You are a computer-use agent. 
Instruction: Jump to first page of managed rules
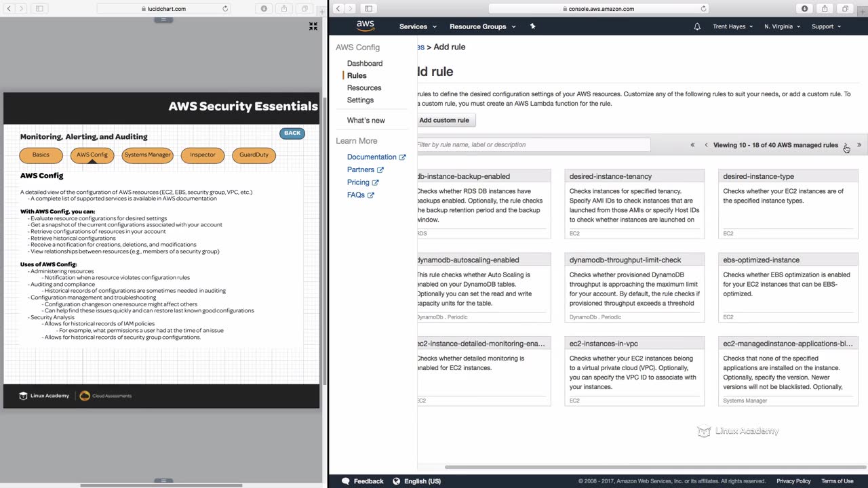click(x=692, y=145)
